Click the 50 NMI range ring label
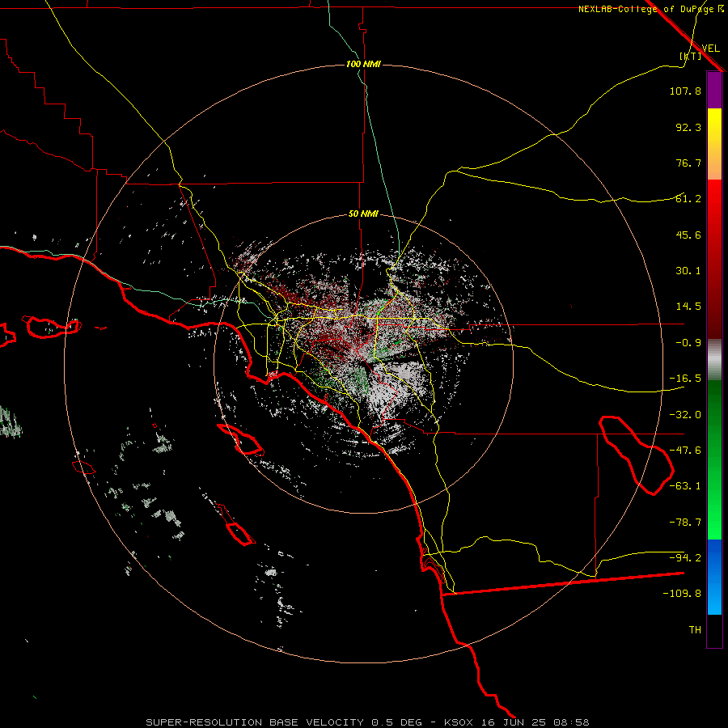728x728 pixels. pos(363,214)
